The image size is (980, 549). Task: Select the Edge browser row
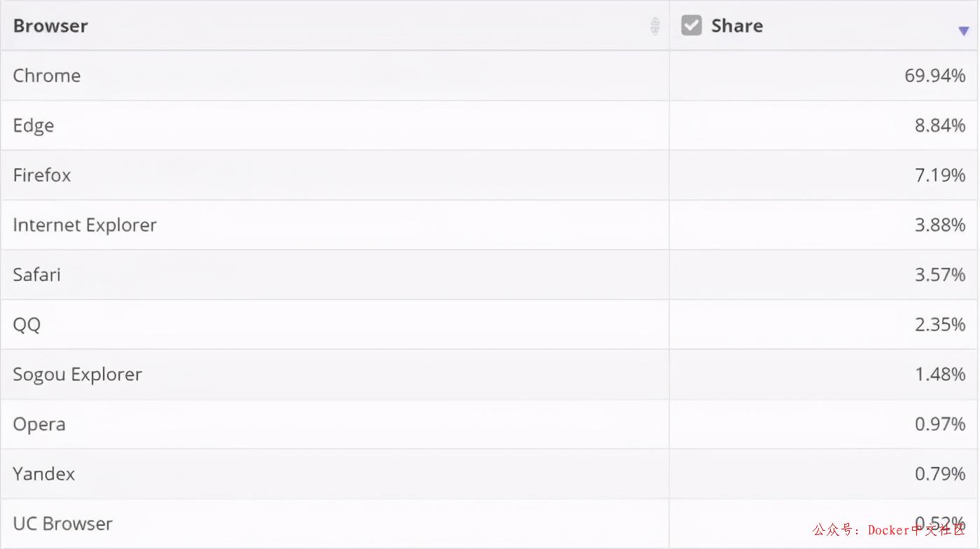coord(34,125)
